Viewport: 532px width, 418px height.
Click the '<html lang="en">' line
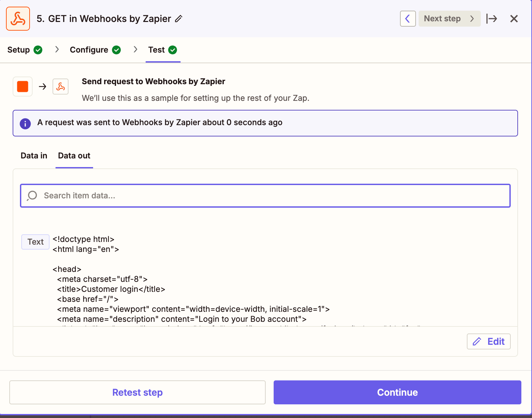86,249
